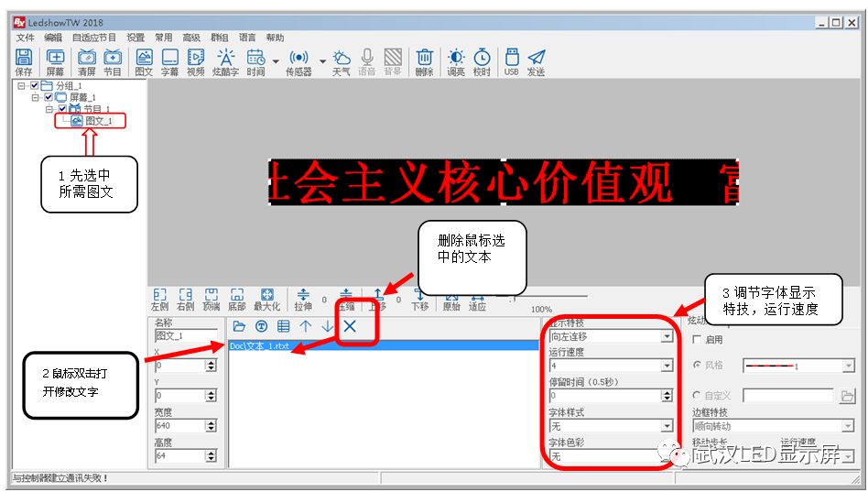Toggle the 屏幕_1 checkbox in the tree
The width and height of the screenshot is (868, 492).
coord(49,97)
